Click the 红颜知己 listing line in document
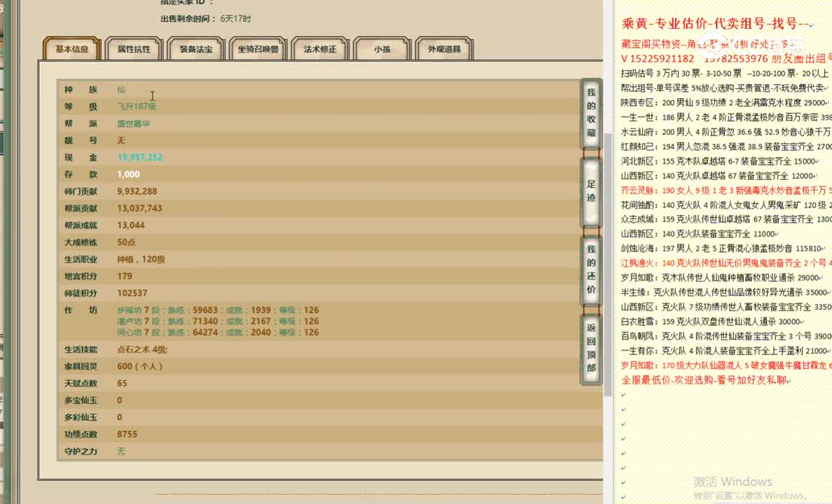Screen dimensions: 832x504 pyautogui.click(x=726, y=146)
